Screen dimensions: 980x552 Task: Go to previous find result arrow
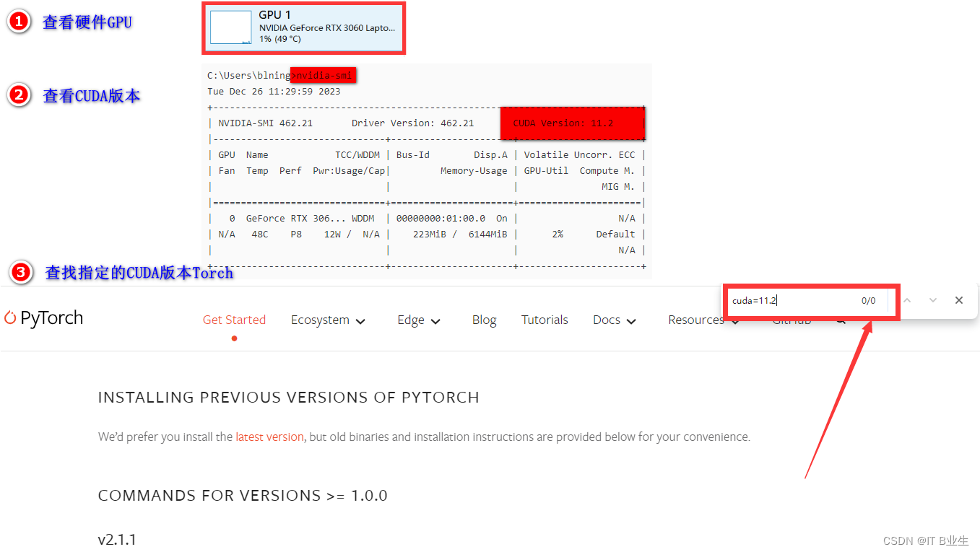907,300
